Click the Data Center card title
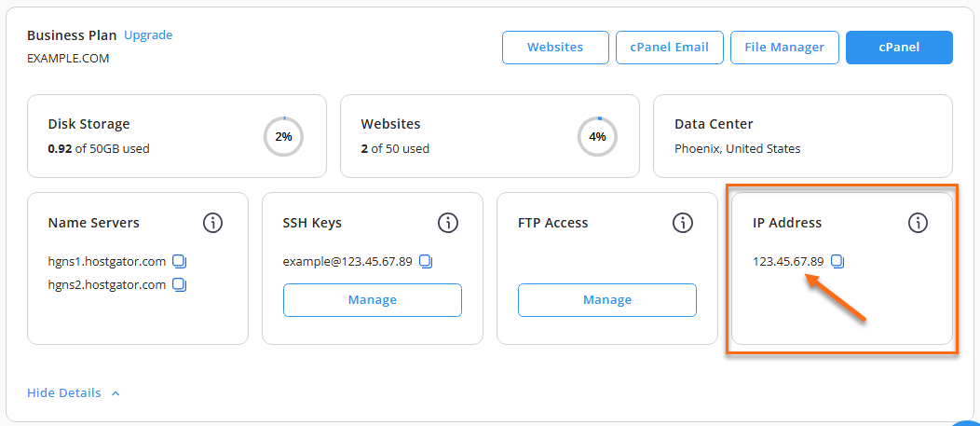 tap(714, 124)
